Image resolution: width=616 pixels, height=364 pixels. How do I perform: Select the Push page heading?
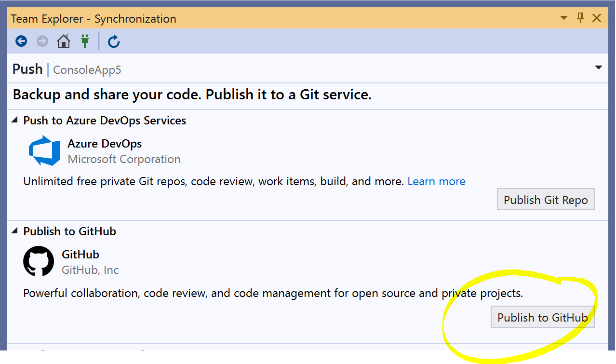click(27, 69)
